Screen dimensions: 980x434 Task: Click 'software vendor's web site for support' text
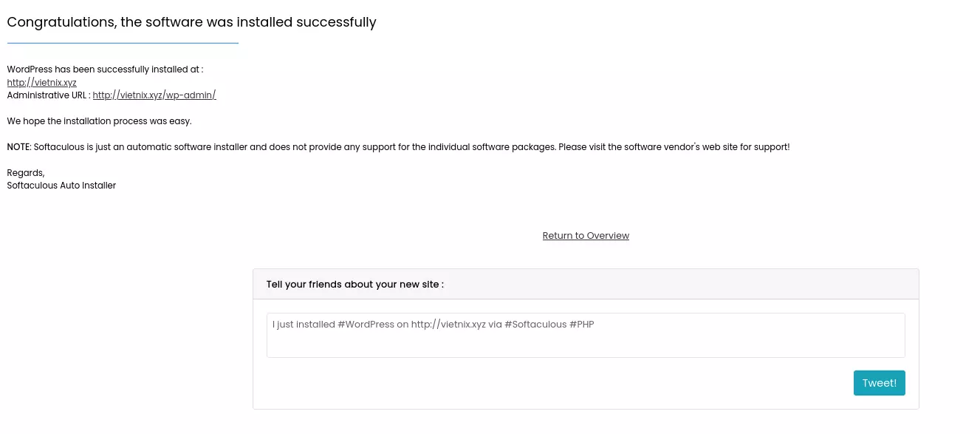coord(707,147)
